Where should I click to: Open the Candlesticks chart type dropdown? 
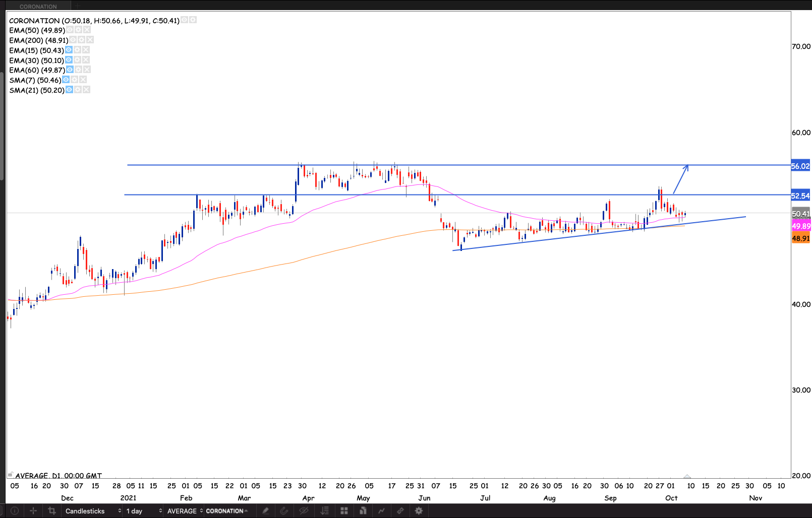[93, 511]
